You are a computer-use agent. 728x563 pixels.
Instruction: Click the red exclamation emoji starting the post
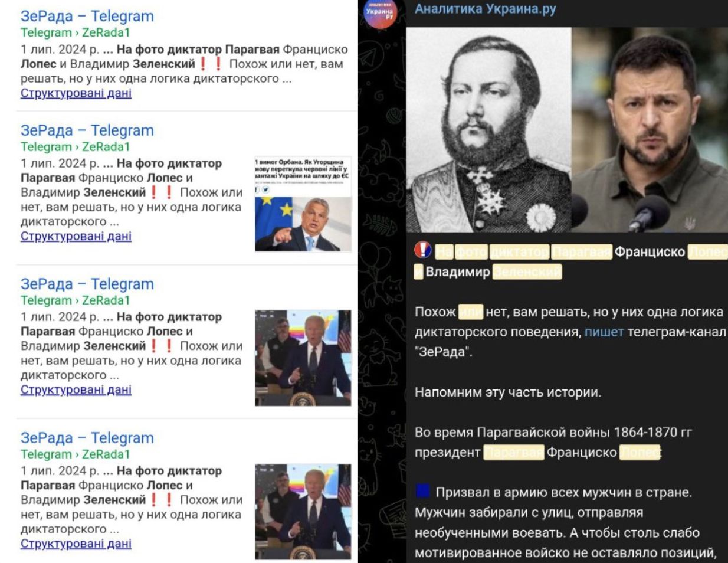click(422, 250)
